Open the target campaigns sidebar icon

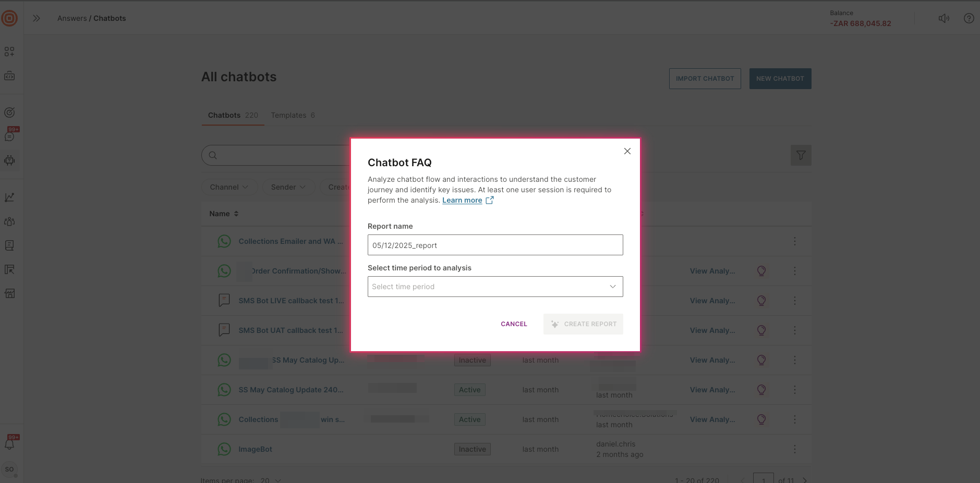tap(9, 113)
